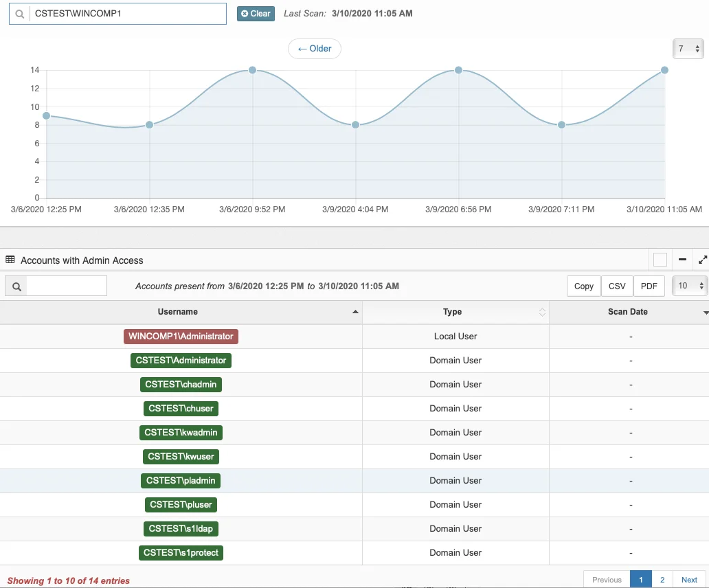Click the table grid icon beside Accounts title
The image size is (709, 588).
pyautogui.click(x=10, y=260)
